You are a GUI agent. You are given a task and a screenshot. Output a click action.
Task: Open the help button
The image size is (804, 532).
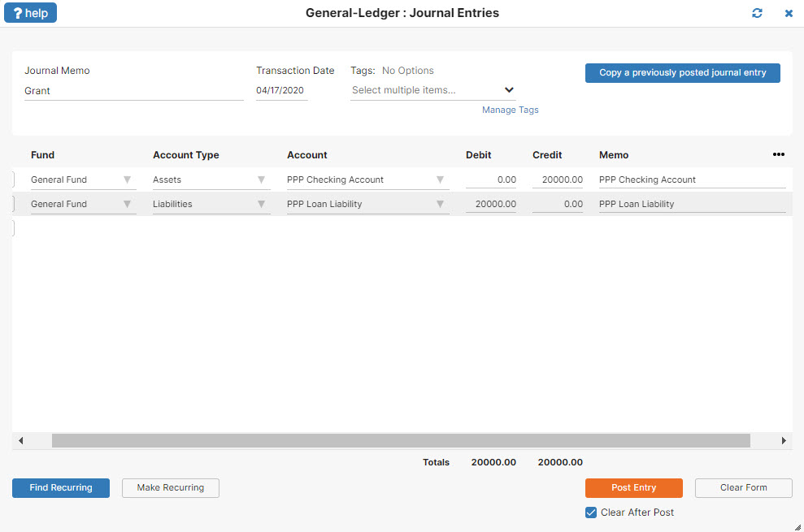(x=30, y=13)
